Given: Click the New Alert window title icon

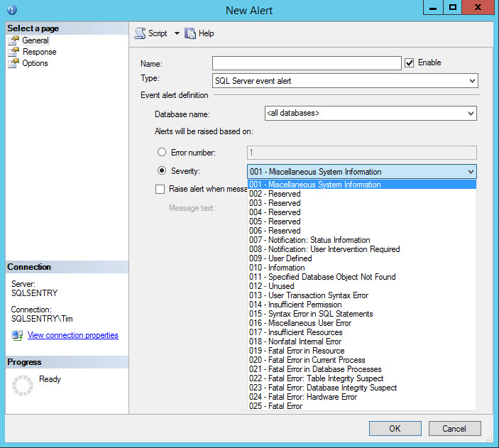Looking at the screenshot, I should (11, 10).
